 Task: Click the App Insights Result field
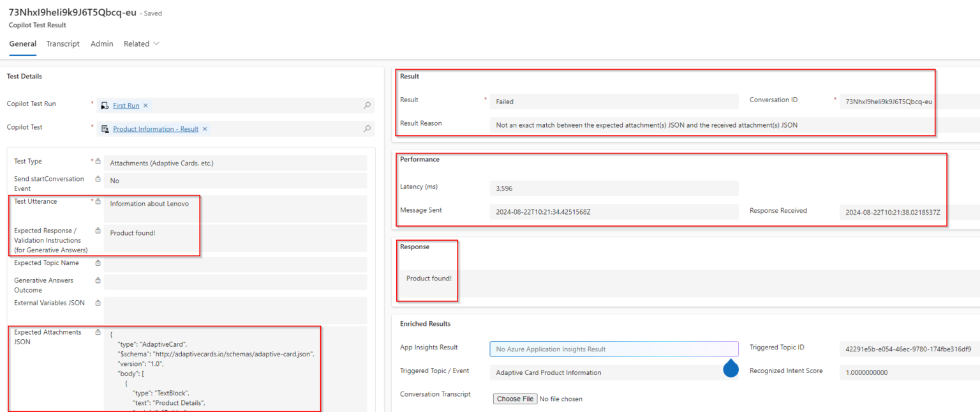(613, 349)
